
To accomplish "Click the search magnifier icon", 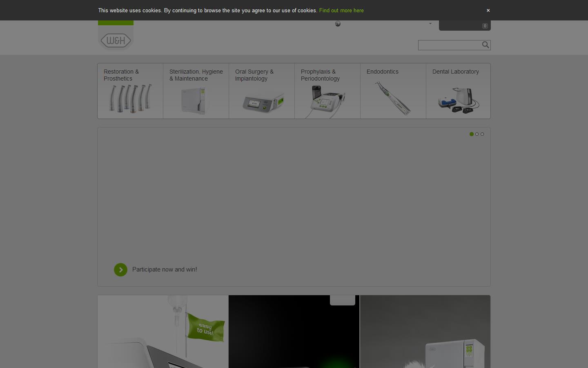I will [485, 45].
